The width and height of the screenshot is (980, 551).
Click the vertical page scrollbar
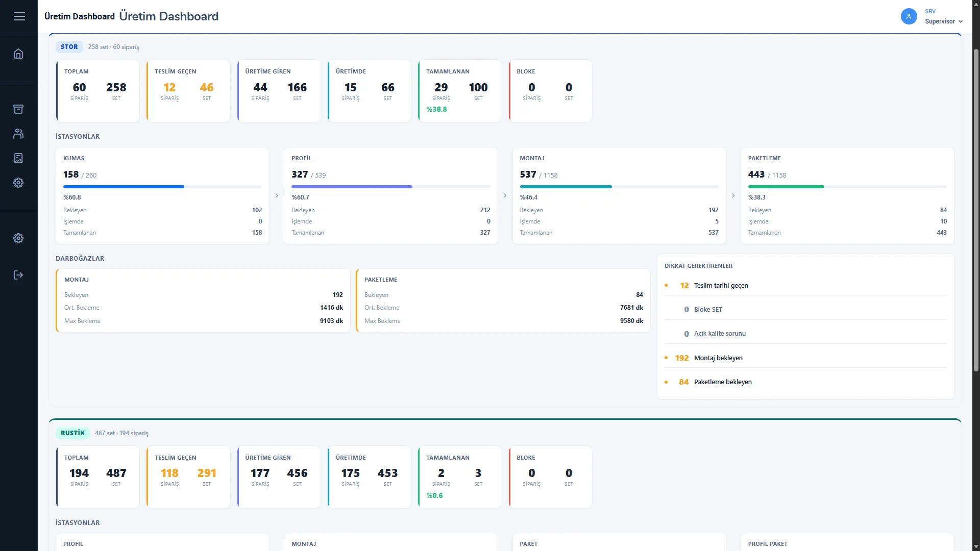[976, 209]
